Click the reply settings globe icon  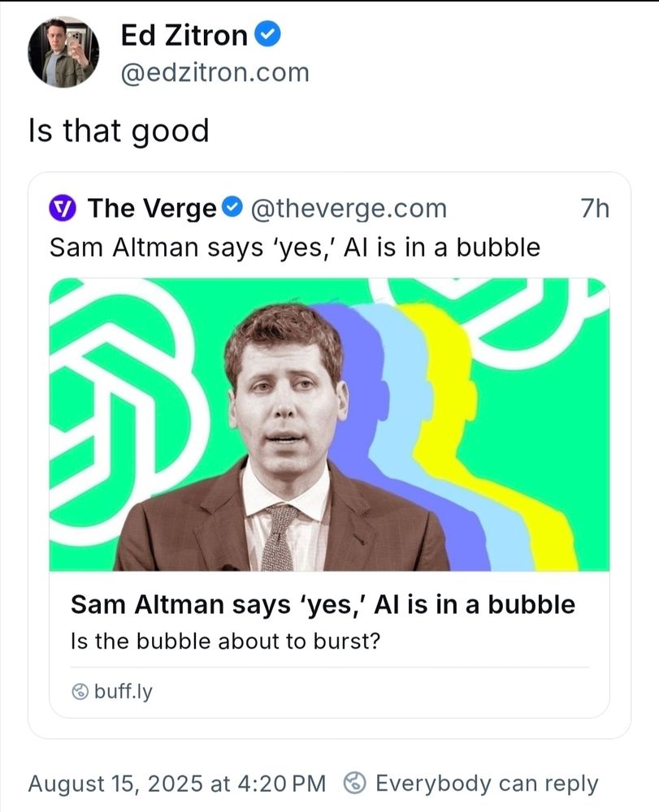(x=354, y=784)
